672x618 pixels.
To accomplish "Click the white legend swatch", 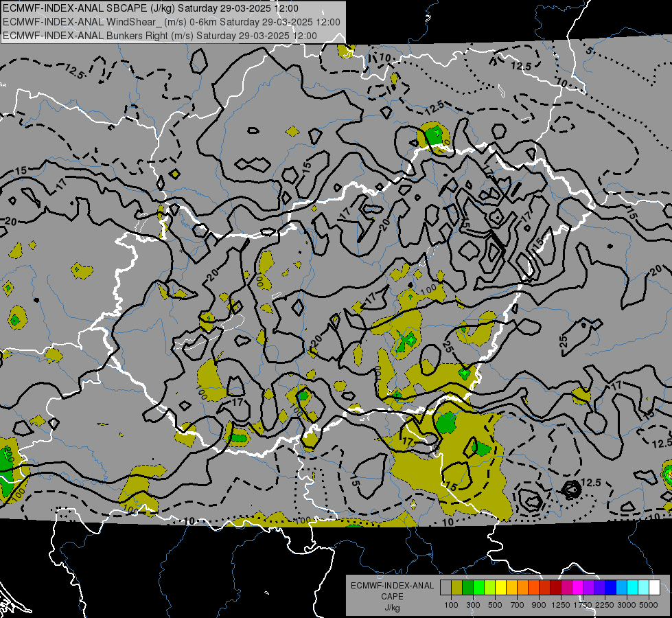I will [654, 588].
